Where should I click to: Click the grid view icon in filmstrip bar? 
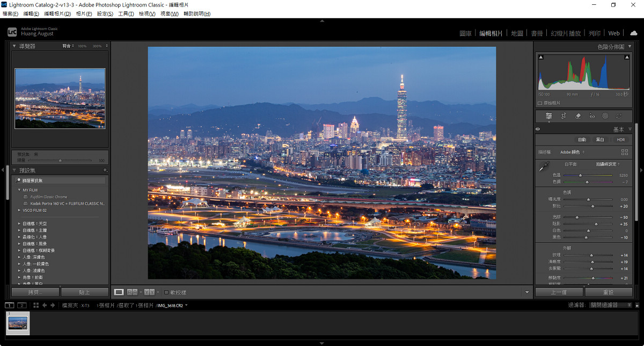pyautogui.click(x=35, y=305)
